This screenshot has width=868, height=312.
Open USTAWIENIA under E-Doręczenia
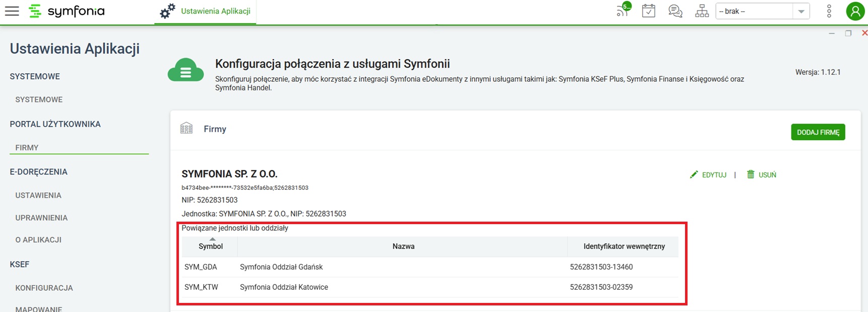coord(38,195)
